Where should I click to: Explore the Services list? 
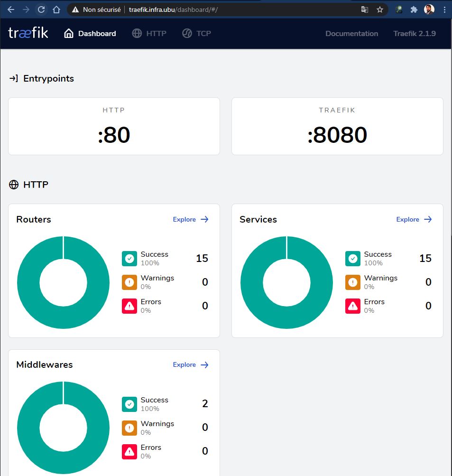pos(414,219)
